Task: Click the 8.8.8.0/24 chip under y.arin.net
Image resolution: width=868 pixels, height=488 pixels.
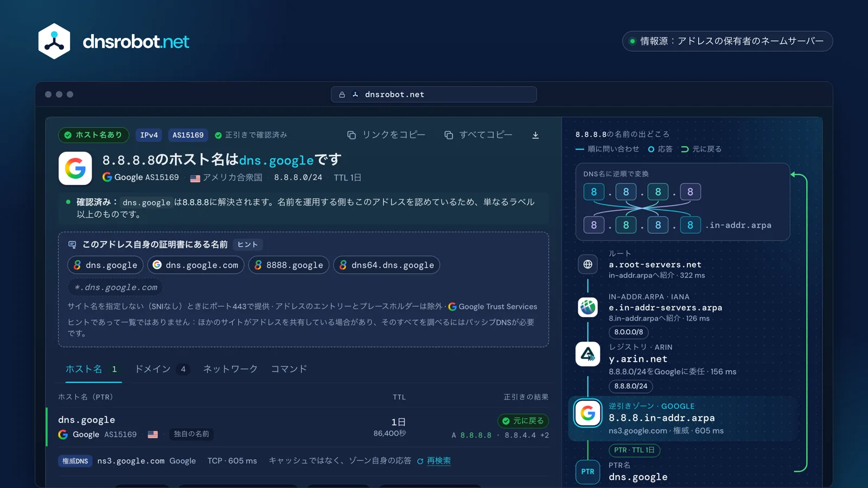Action: click(x=631, y=386)
